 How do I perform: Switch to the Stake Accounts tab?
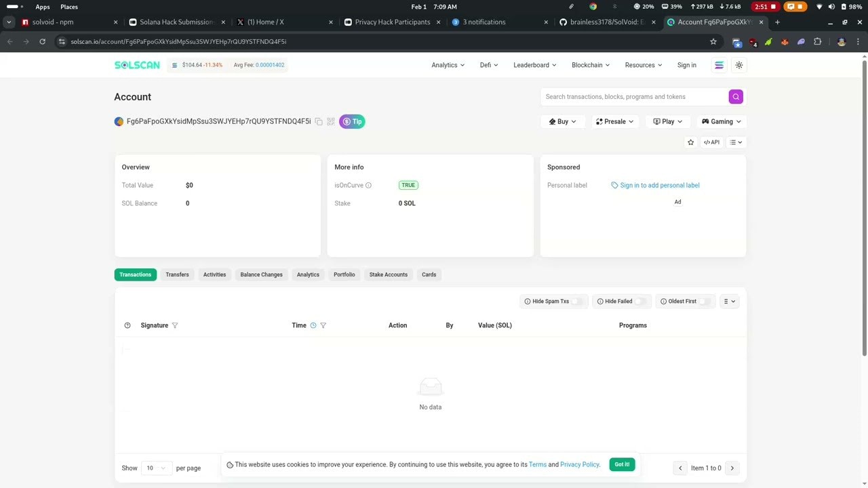[x=388, y=274]
